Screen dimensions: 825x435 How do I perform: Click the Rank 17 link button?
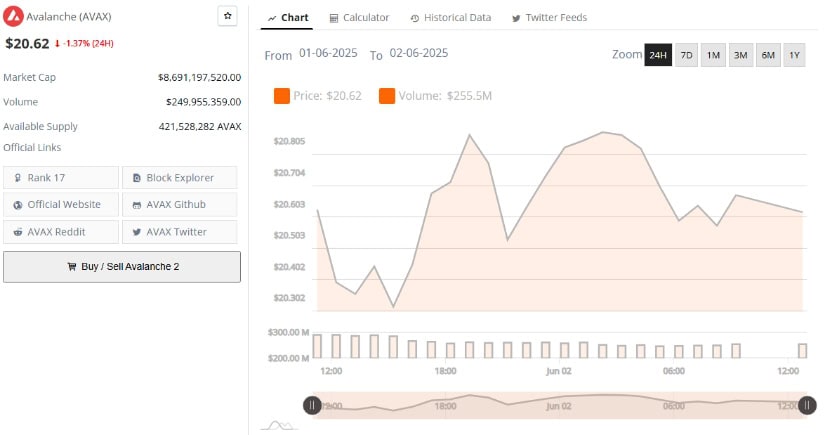coord(61,178)
